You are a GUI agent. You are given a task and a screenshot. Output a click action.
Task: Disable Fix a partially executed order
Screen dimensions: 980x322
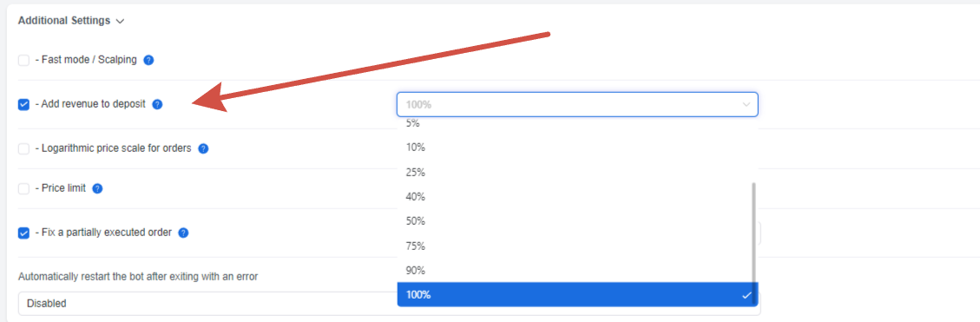click(23, 233)
